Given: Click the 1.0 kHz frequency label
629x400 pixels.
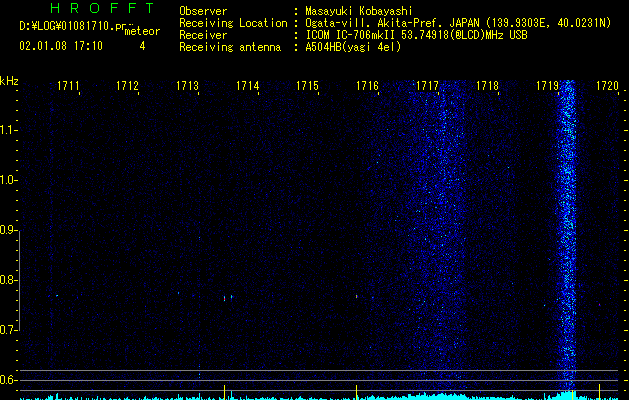Looking at the screenshot, I should [8, 180].
